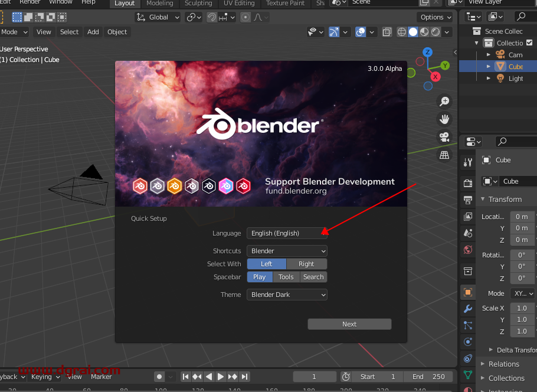Screen dimensions: 537x392
Task: Open the View Layer properties tab
Action: [x=468, y=217]
